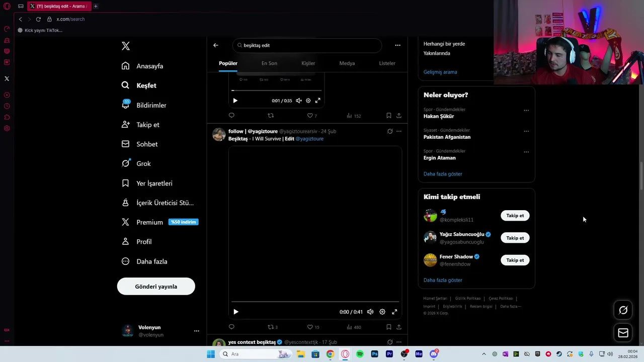Open Anasayfa home page
Image resolution: width=644 pixels, height=362 pixels.
coord(142,66)
